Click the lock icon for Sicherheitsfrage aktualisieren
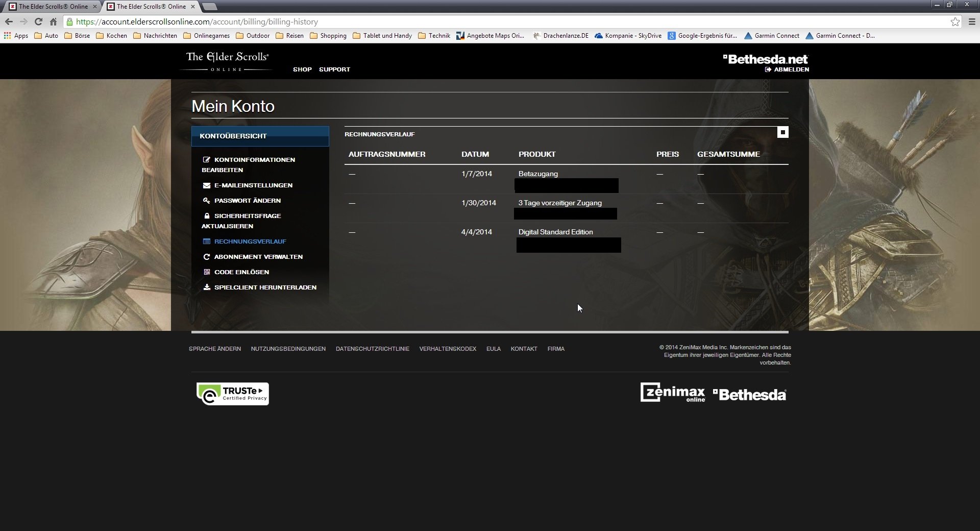 tap(207, 216)
